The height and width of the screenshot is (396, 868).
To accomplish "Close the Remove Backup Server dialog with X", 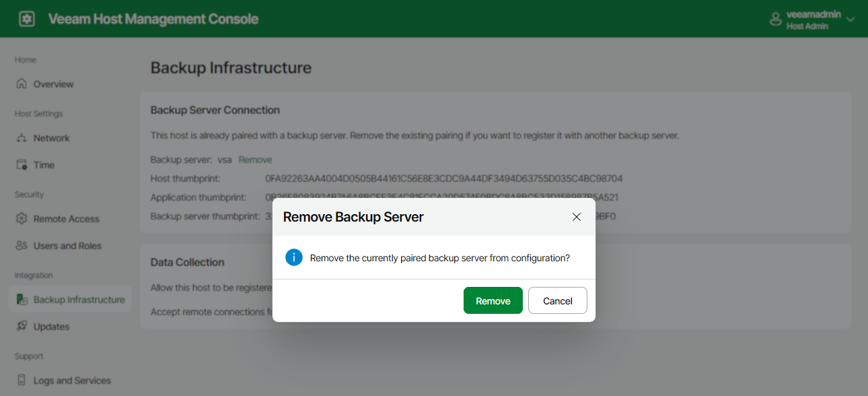I will 577,216.
